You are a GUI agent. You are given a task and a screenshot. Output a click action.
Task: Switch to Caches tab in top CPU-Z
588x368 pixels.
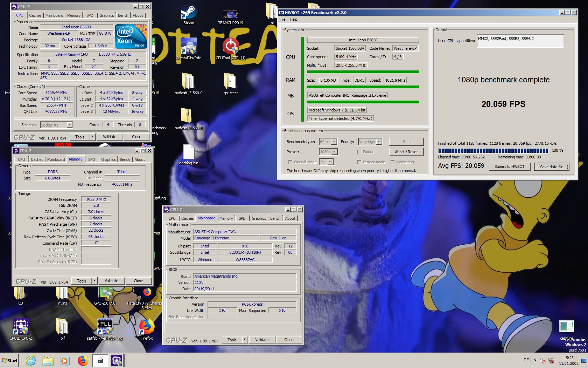(x=35, y=15)
